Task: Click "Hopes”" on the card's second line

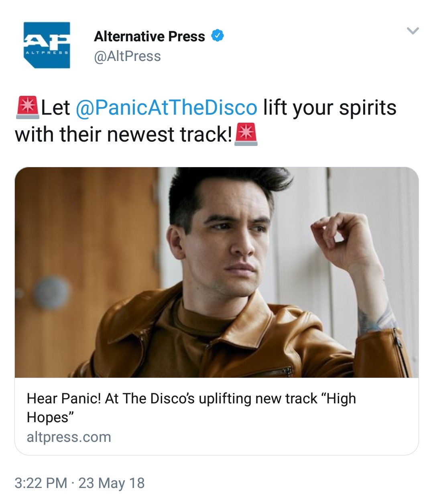Action: point(51,417)
